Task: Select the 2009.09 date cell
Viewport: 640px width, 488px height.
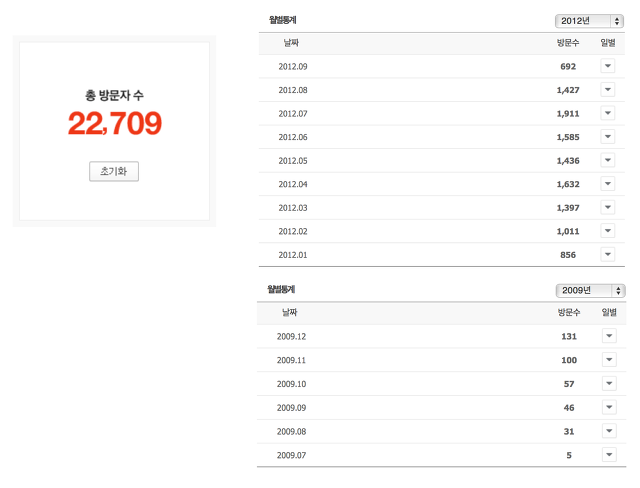Action: click(x=291, y=408)
